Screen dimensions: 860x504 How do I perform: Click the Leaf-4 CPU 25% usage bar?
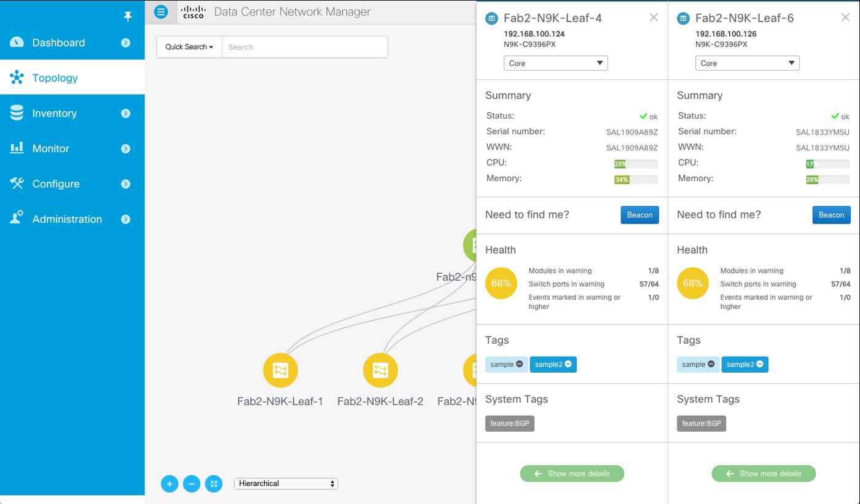pos(636,164)
